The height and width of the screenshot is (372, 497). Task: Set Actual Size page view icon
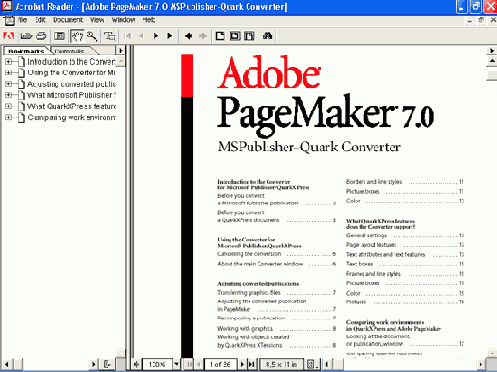(220, 36)
